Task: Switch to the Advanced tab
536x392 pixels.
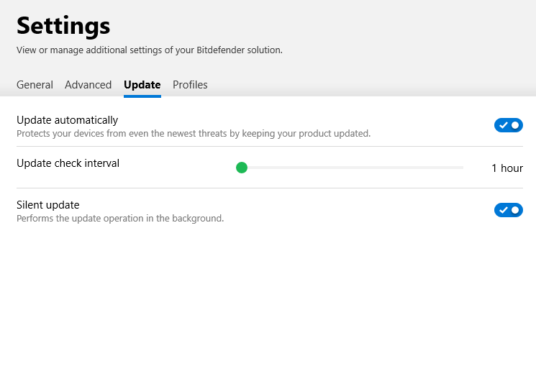Action: pyautogui.click(x=88, y=85)
